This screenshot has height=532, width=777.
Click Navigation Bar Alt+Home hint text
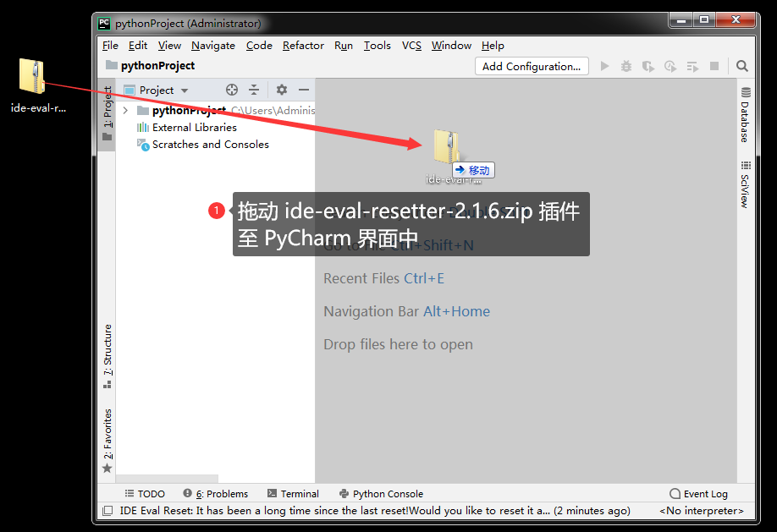point(406,311)
